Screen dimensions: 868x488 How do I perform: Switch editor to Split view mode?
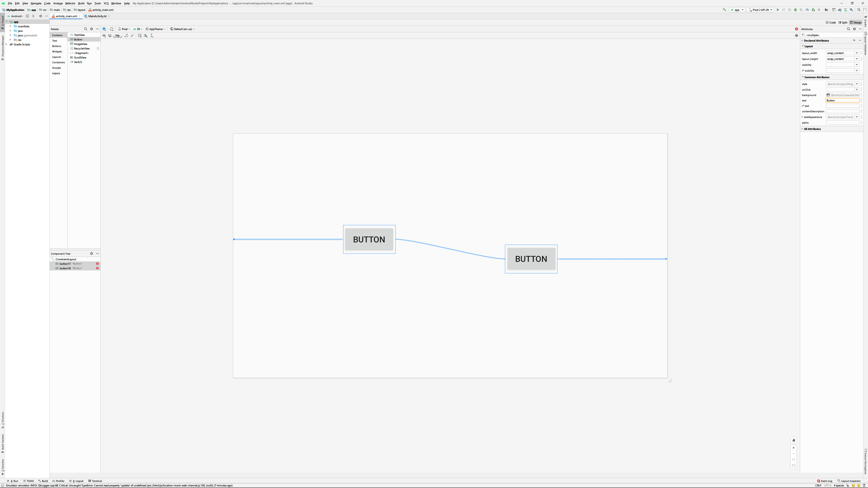(x=843, y=23)
